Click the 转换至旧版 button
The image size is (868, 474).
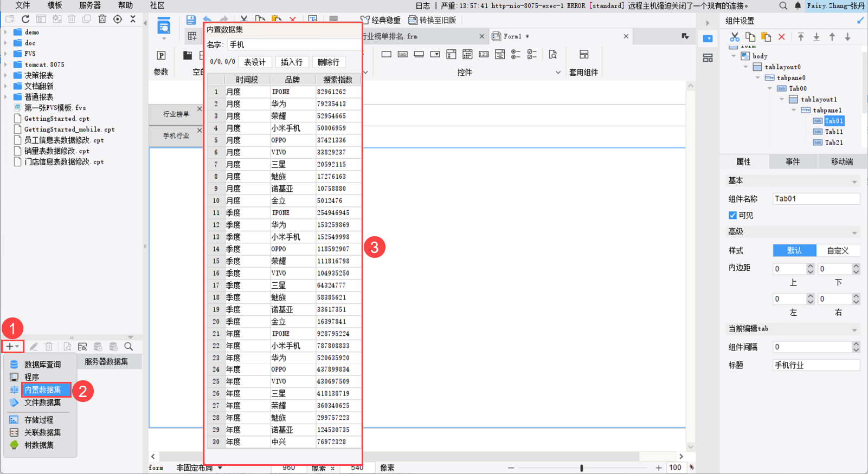(x=432, y=20)
